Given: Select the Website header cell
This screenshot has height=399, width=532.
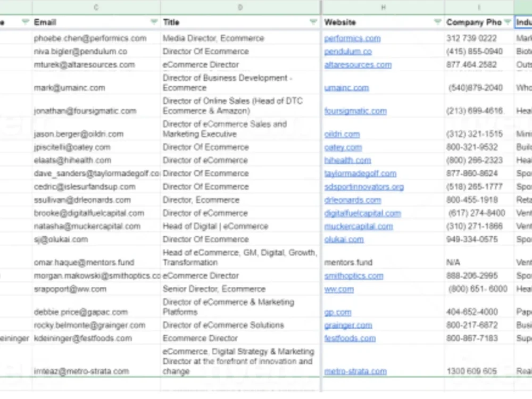Looking at the screenshot, I should (384, 22).
